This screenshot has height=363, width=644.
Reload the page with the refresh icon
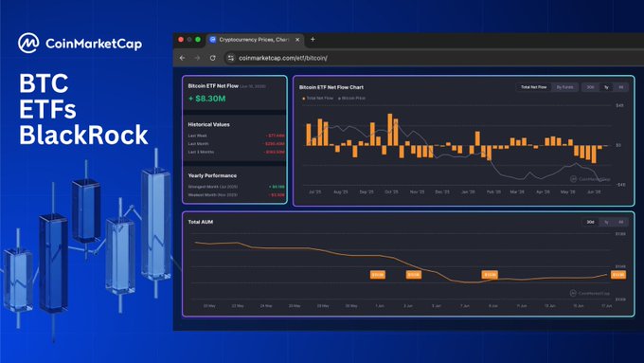pyautogui.click(x=212, y=58)
